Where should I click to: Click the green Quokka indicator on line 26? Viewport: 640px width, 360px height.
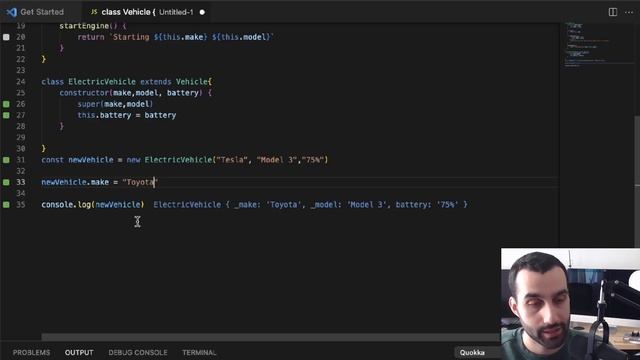(6, 104)
